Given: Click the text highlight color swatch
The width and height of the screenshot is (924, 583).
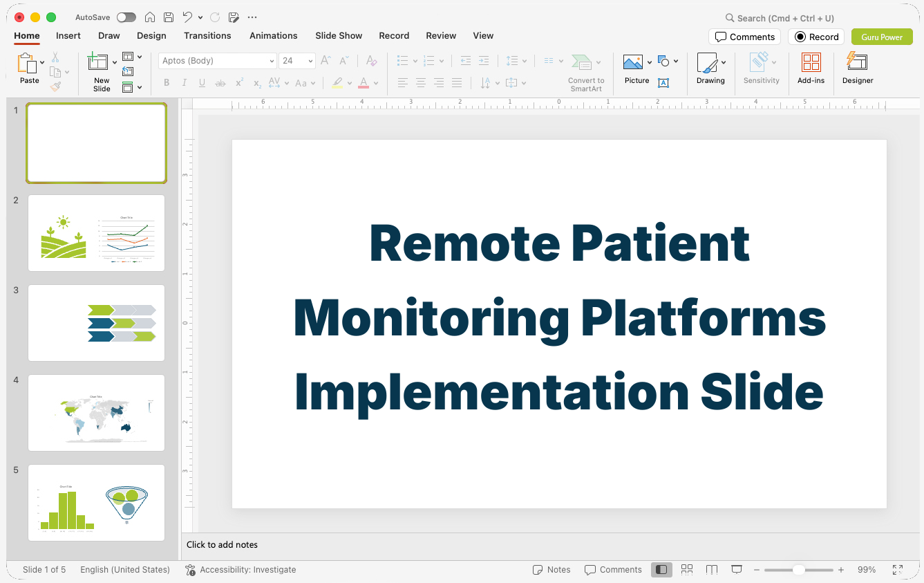Looking at the screenshot, I should coord(337,83).
